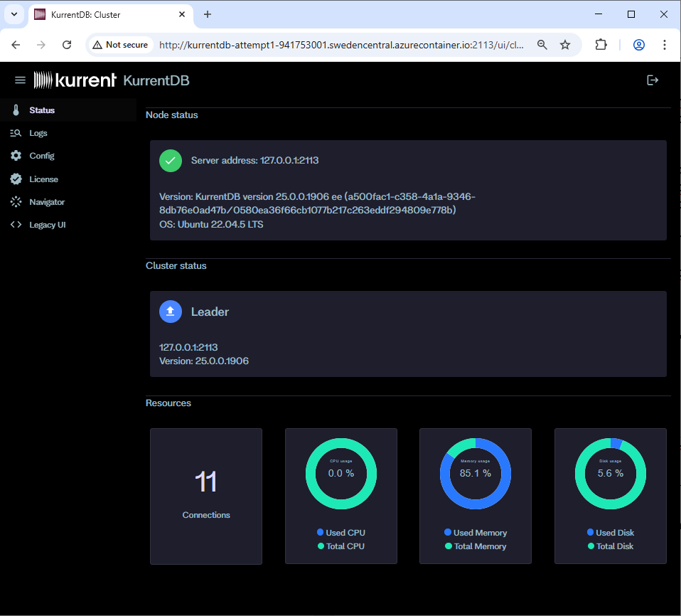Toggle Used Disk legend entry
Screen dimensions: 681x616
610,533
